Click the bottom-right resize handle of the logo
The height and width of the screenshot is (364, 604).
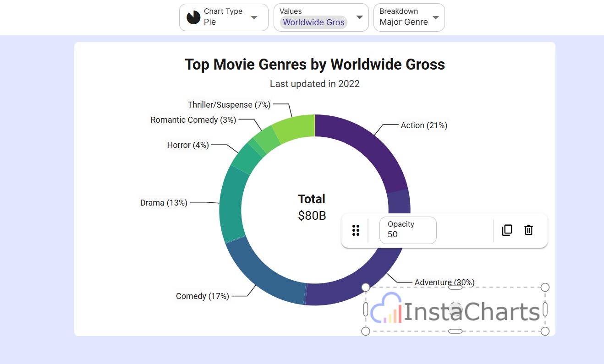(x=545, y=331)
